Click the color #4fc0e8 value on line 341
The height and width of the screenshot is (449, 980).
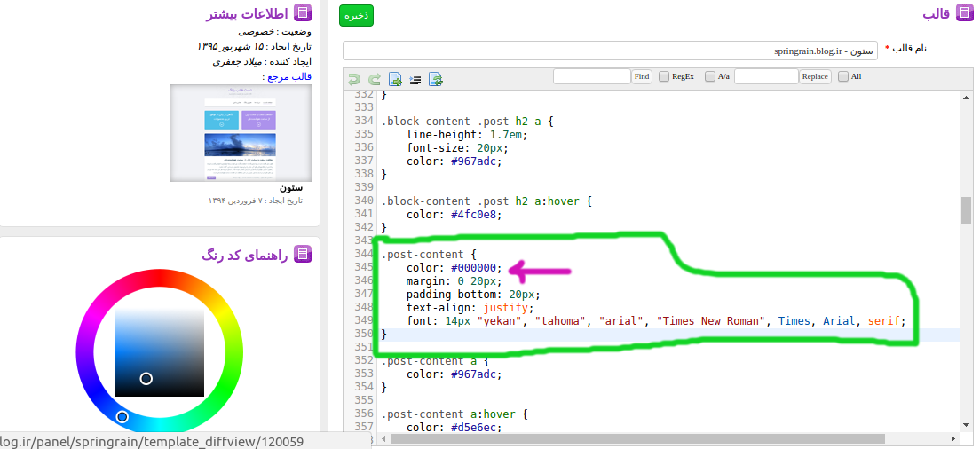[x=473, y=214]
